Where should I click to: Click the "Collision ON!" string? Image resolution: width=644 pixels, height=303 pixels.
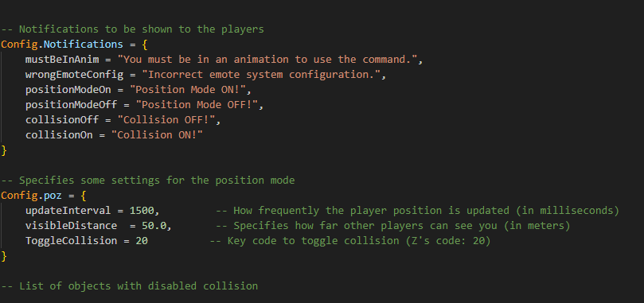point(158,135)
